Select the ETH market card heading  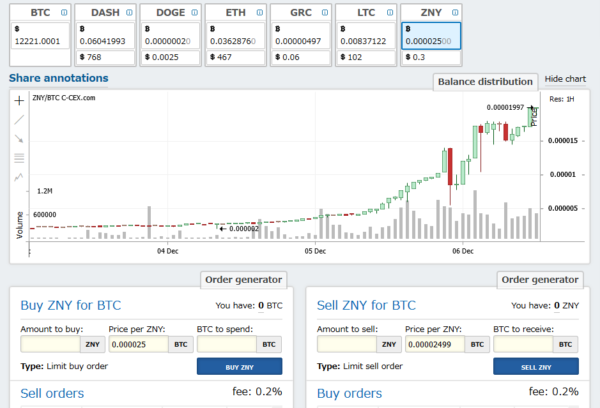(236, 13)
